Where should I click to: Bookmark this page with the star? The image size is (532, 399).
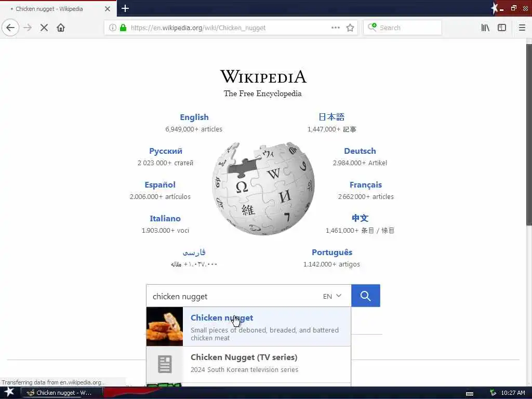click(x=350, y=28)
